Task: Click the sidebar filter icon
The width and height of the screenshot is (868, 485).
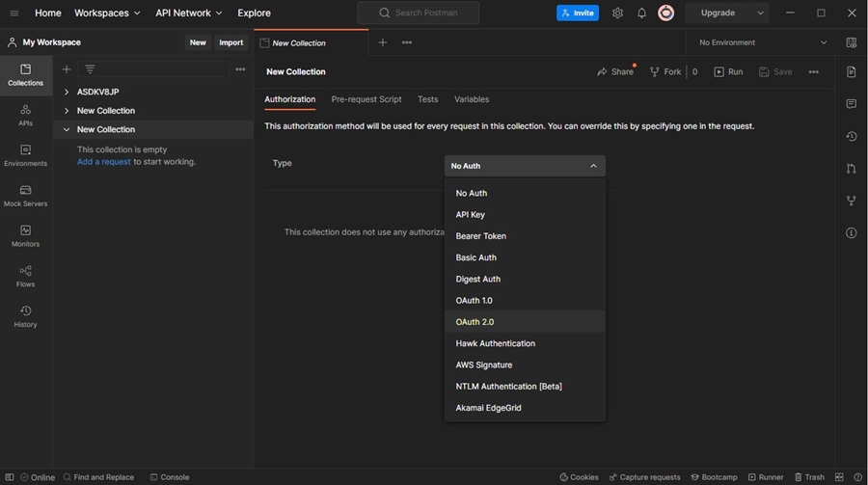Action: click(90, 69)
